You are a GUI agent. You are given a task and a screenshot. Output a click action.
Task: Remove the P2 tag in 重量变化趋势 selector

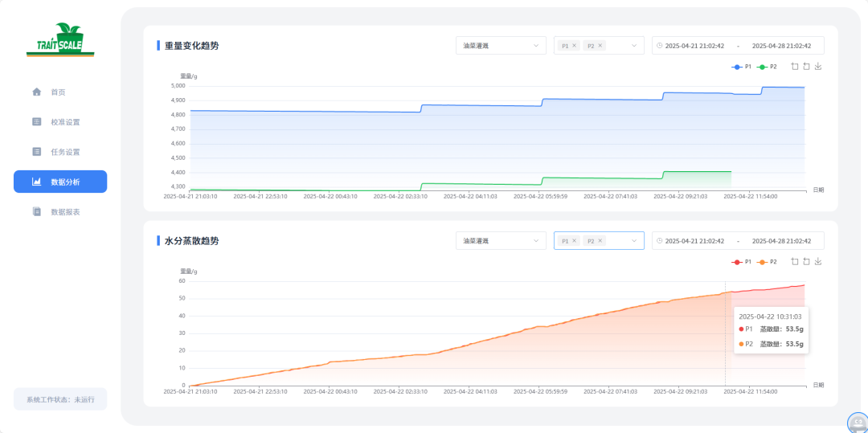point(600,45)
